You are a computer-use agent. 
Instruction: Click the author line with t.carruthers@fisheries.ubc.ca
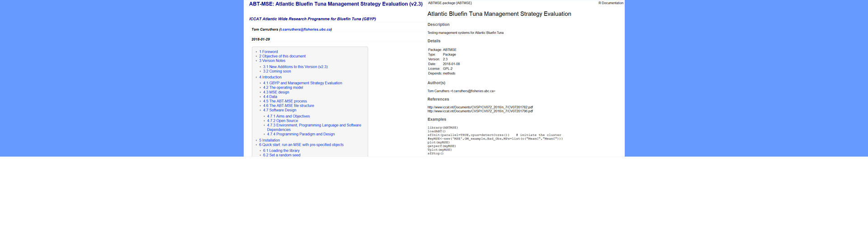[462, 91]
